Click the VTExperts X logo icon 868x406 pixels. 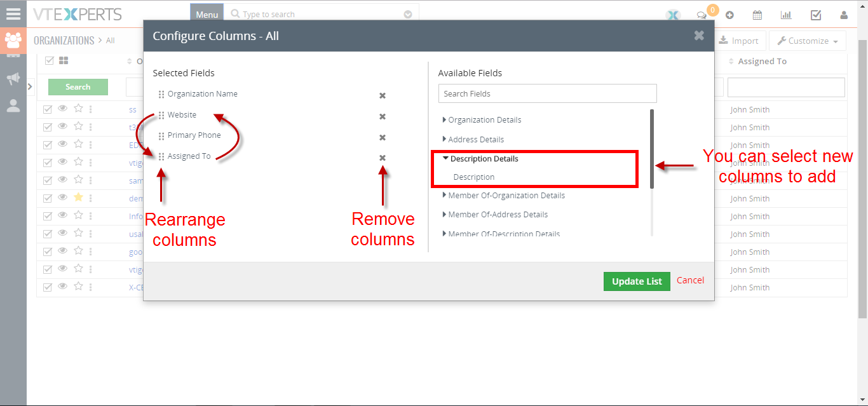pos(673,15)
